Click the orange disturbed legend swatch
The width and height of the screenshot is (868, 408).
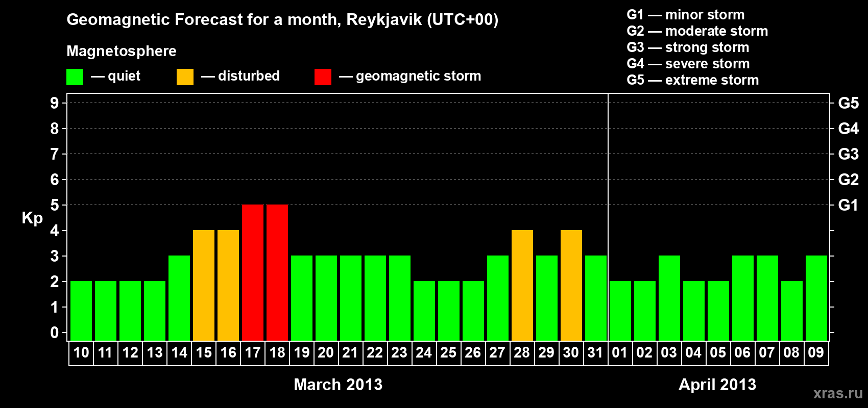pyautogui.click(x=185, y=77)
